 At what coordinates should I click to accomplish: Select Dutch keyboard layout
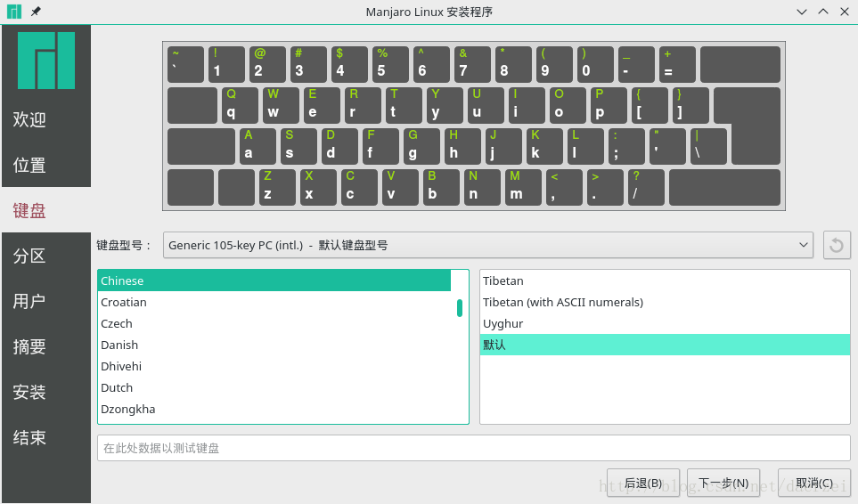[274, 387]
